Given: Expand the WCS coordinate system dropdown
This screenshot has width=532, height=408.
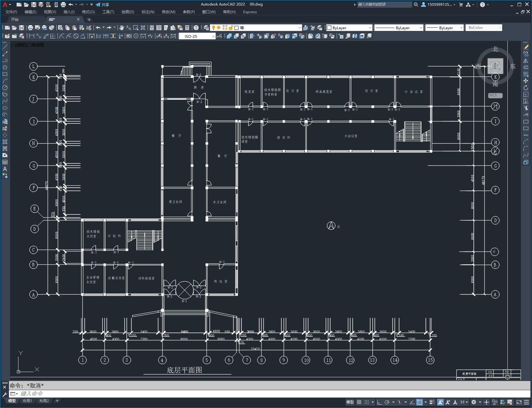Looking at the screenshot, I should coord(495,95).
